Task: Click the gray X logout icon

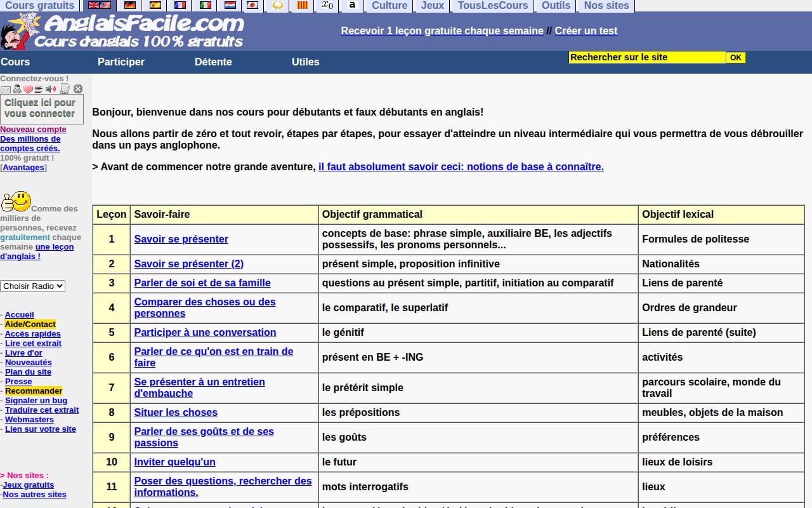Action: click(x=78, y=89)
